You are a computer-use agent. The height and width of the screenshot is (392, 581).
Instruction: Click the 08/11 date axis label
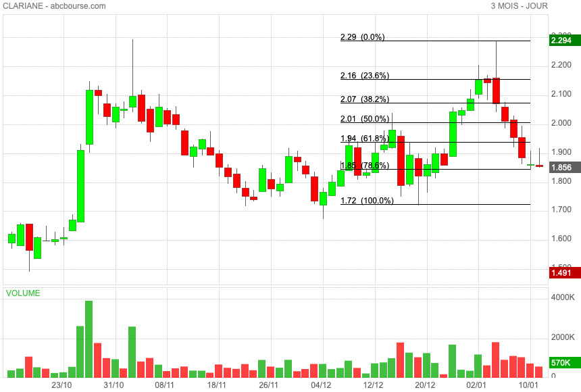click(165, 385)
